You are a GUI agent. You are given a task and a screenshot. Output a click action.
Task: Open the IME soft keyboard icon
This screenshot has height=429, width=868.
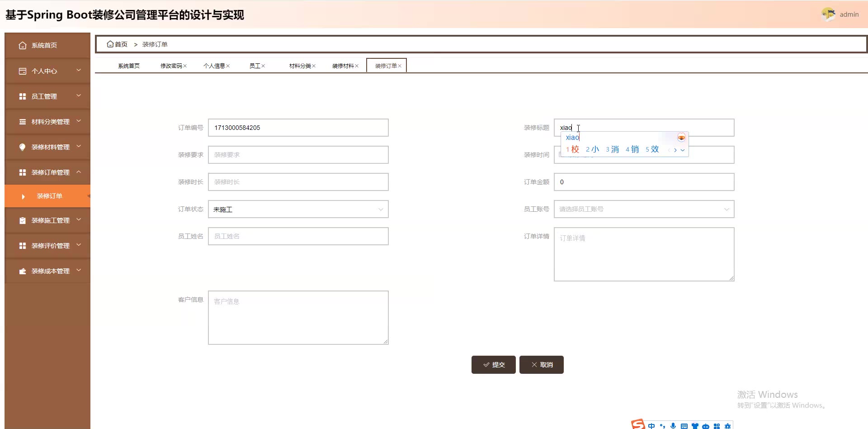(684, 426)
